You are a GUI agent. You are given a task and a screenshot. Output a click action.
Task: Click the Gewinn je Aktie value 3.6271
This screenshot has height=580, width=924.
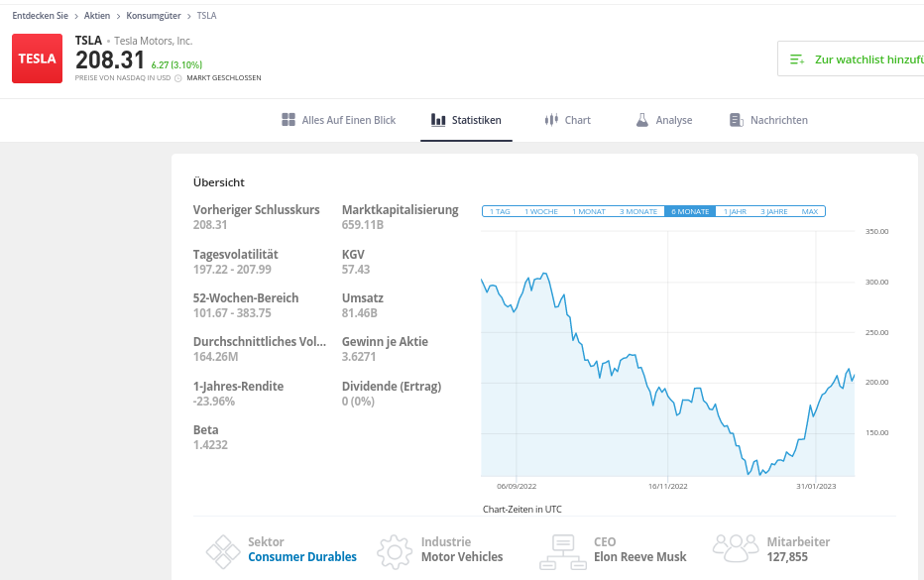(359, 357)
